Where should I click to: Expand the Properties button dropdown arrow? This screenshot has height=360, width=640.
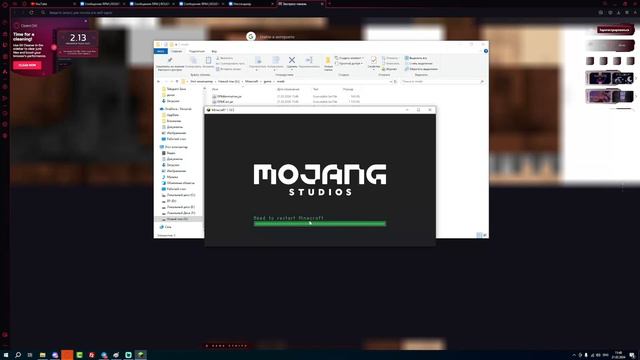tap(373, 69)
